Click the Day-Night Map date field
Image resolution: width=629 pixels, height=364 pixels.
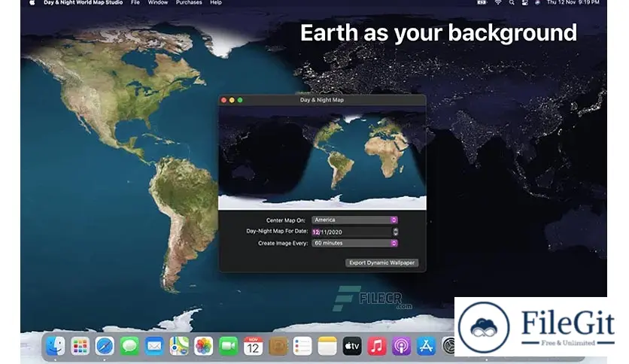click(352, 232)
